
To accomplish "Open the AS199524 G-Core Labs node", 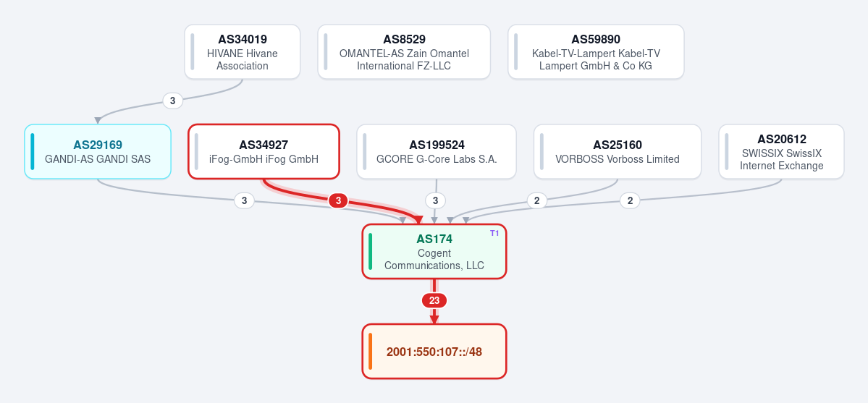I will pos(437,152).
